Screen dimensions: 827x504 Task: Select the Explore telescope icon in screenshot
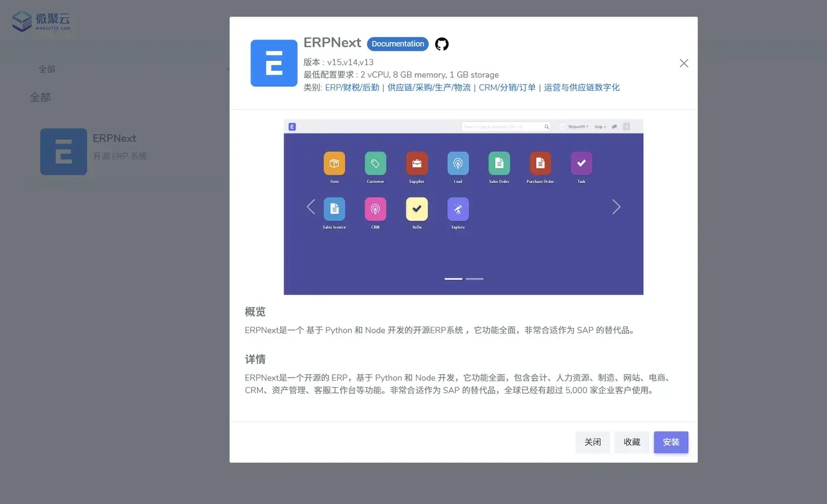click(x=458, y=209)
